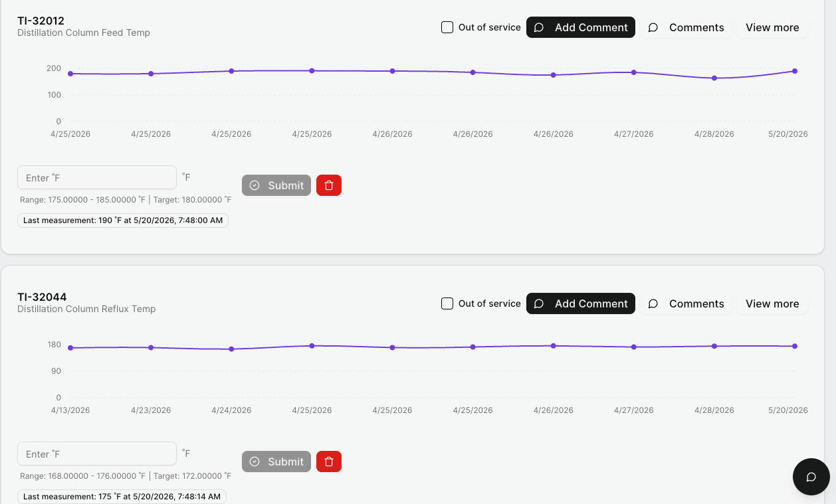Check Out of service for TI-32012
This screenshot has height=504, width=836.
point(447,27)
